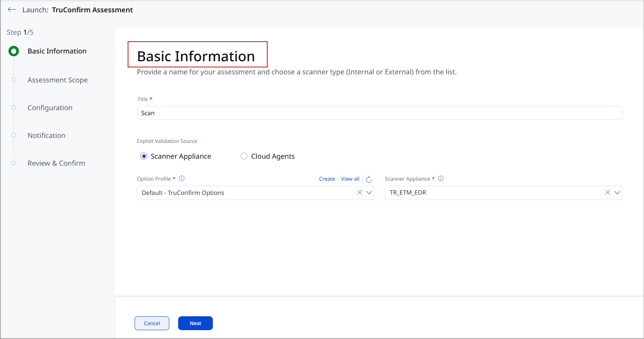The image size is (644, 339).
Task: Select Cloud Agents radio button
Action: pyautogui.click(x=244, y=156)
